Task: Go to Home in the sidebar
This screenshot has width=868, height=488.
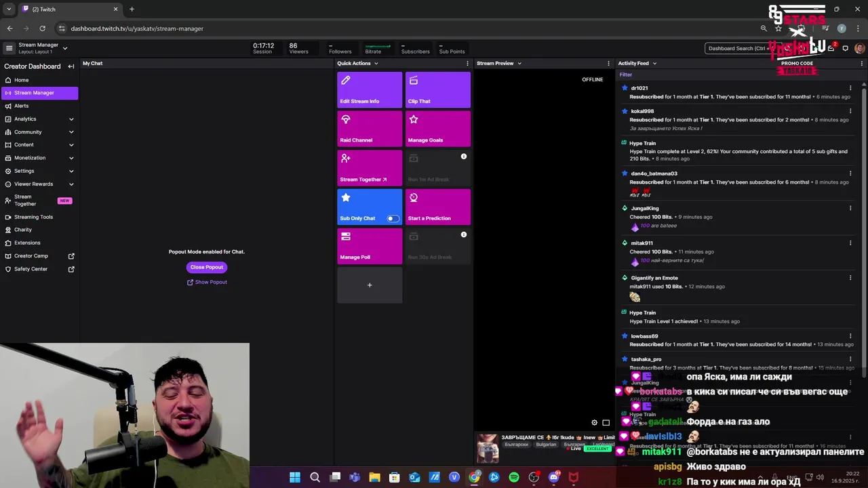Action: pos(39,80)
